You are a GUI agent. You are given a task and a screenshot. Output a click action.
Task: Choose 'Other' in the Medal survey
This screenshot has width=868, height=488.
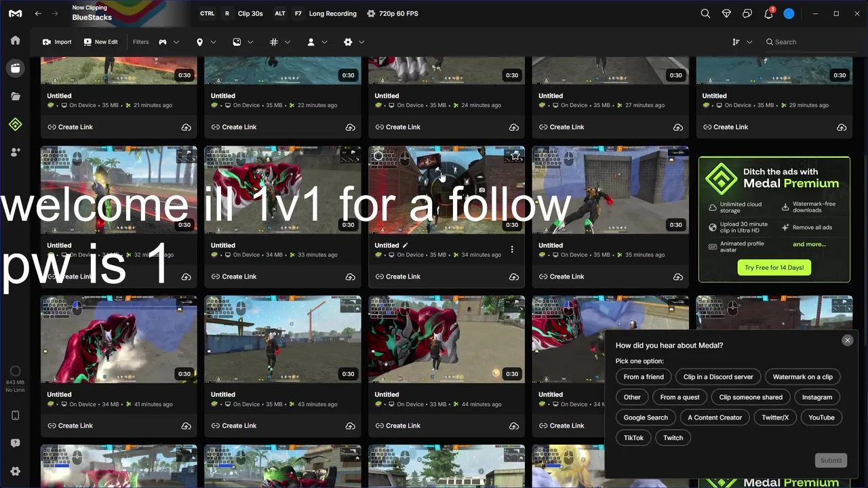[632, 397]
